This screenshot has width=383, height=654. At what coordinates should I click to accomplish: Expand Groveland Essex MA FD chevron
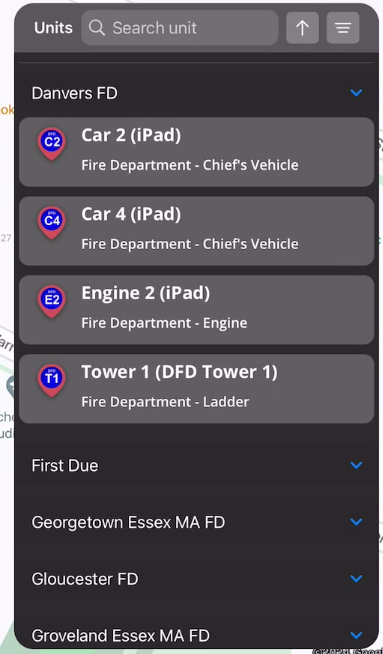(x=356, y=635)
